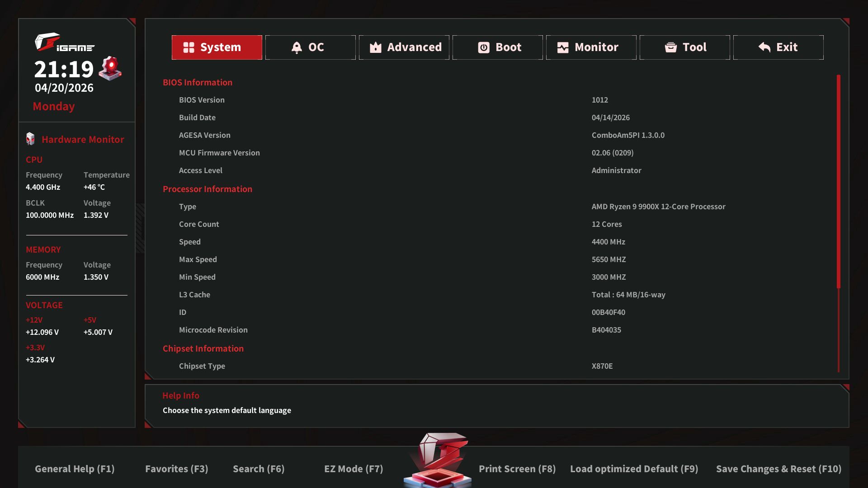Viewport: 868px width, 488px height.
Task: Click the Hardware Monitor title
Action: click(x=83, y=140)
